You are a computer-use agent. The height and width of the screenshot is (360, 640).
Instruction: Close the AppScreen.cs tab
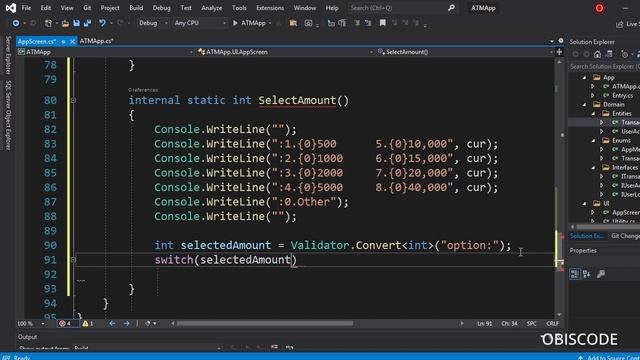pos(72,41)
